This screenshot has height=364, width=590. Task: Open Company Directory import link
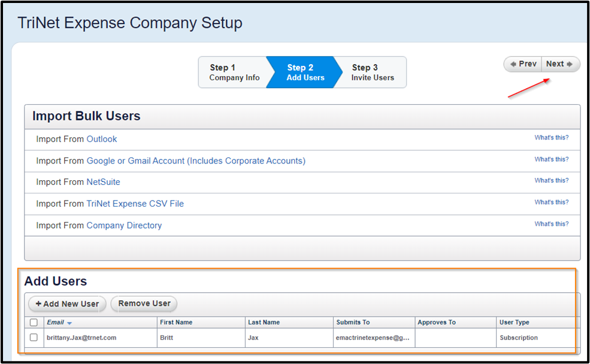pos(124,226)
